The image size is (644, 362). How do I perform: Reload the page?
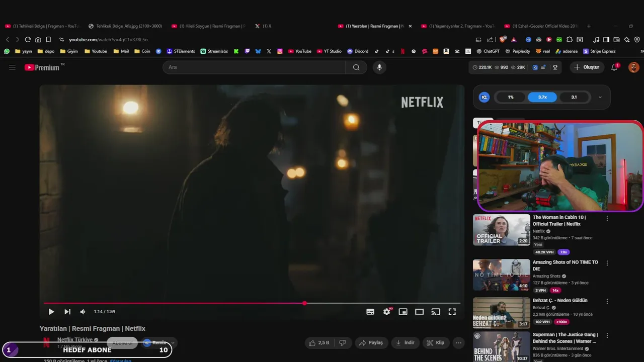[28, 40]
